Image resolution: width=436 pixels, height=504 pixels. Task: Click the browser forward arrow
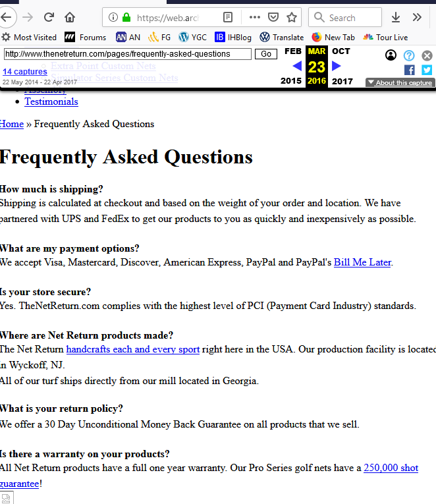click(x=28, y=17)
